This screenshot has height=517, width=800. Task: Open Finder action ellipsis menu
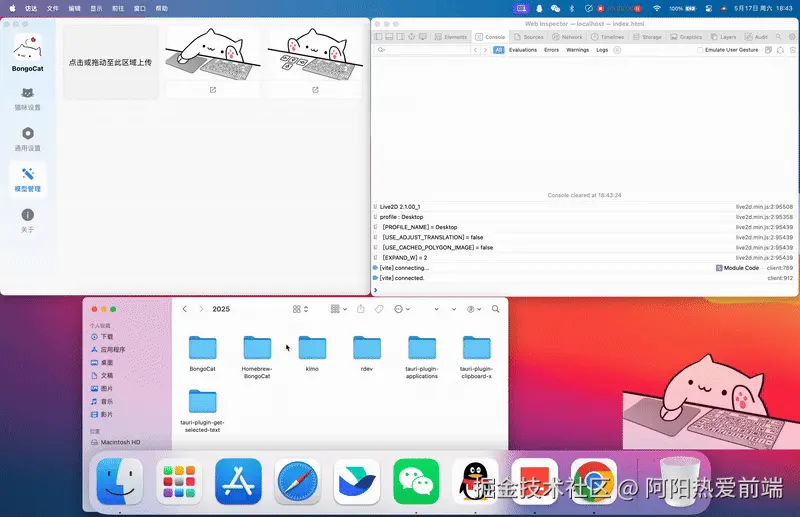402,309
